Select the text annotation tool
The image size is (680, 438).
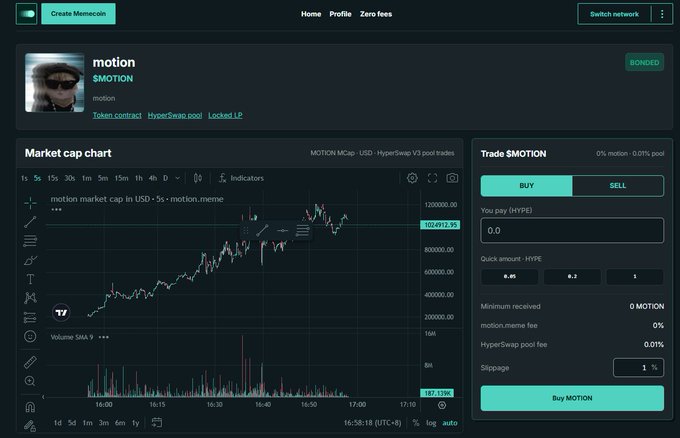point(30,279)
